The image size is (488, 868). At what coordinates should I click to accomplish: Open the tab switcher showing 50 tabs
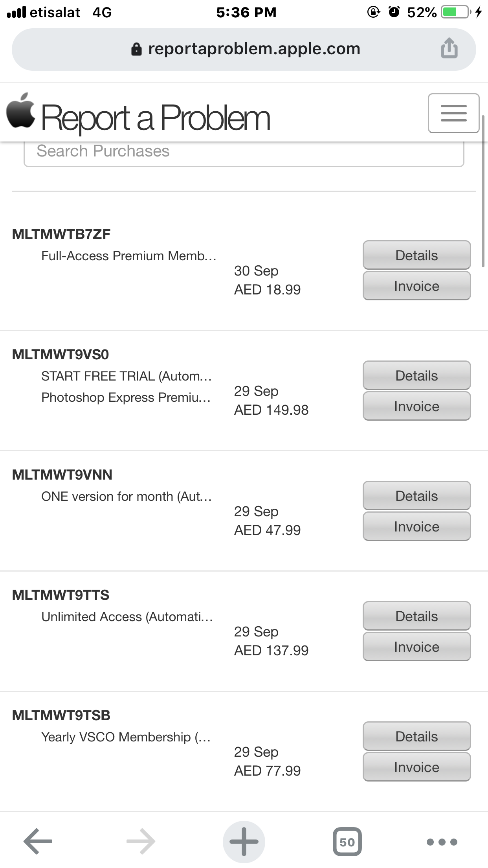tap(347, 842)
